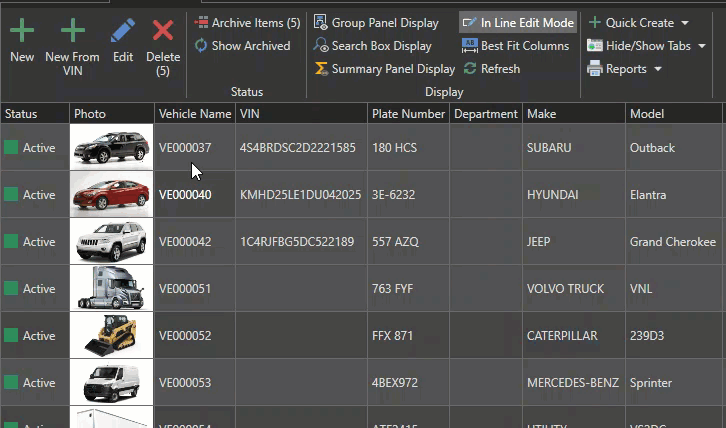Refresh the vehicle list
The image size is (726, 428).
491,69
